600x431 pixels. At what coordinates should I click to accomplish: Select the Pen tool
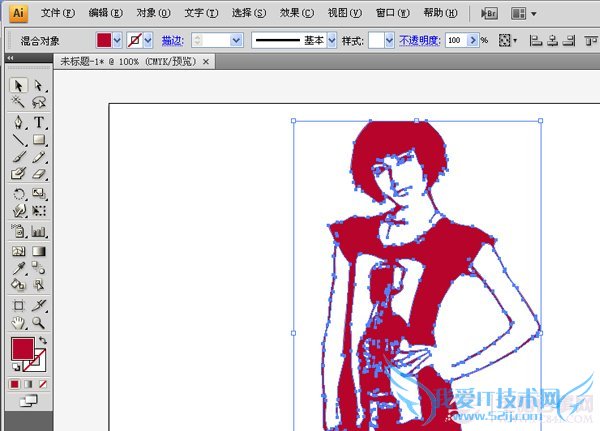[18, 122]
